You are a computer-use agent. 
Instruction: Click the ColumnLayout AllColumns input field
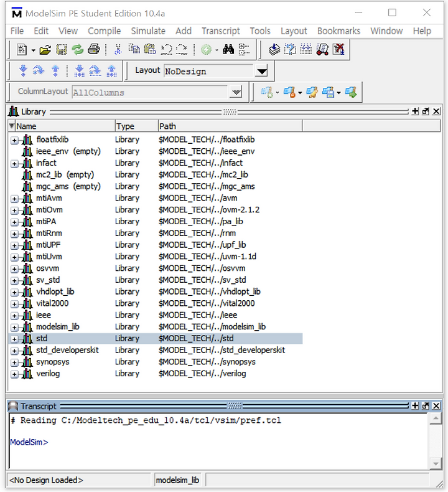(x=150, y=92)
